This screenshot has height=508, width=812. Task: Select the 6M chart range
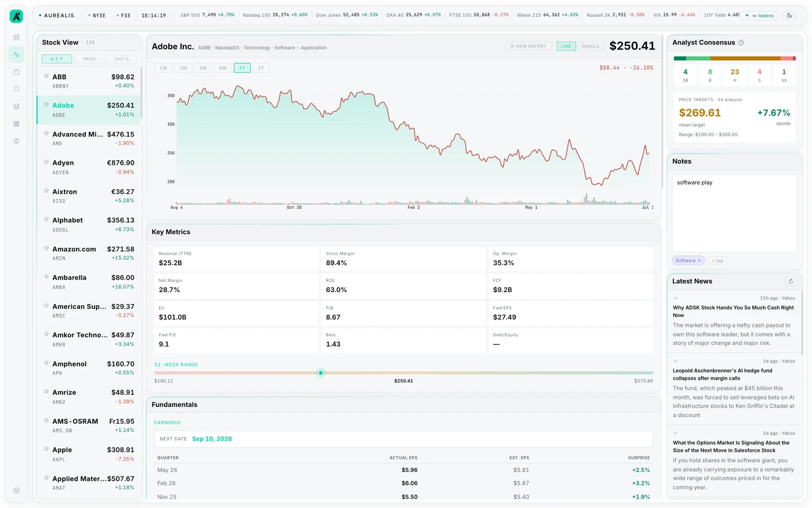click(223, 68)
